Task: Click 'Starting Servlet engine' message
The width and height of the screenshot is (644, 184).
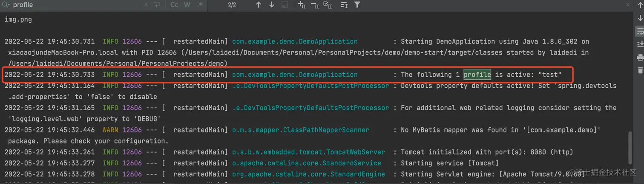Action: click(492, 174)
